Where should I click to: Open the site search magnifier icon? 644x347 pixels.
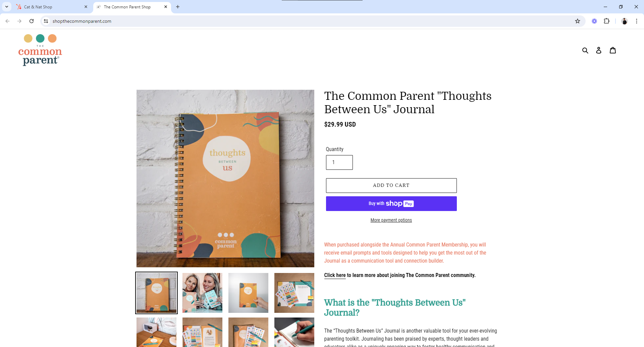[585, 50]
